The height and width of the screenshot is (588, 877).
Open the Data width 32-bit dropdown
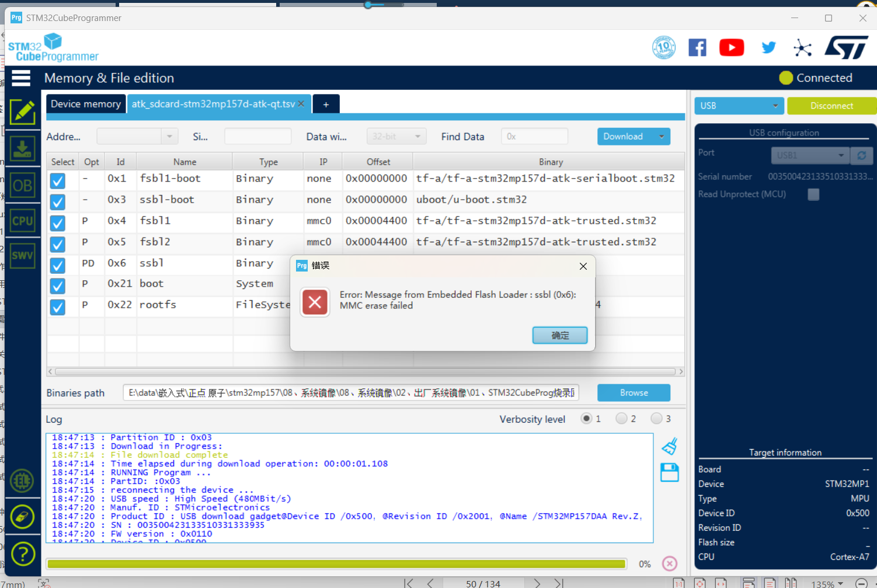tap(396, 137)
